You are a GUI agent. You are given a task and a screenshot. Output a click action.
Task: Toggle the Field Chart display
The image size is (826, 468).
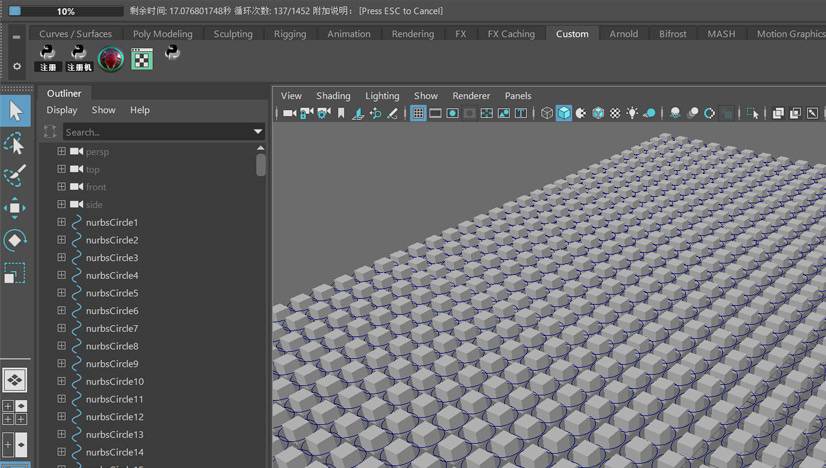pyautogui.click(x=487, y=113)
